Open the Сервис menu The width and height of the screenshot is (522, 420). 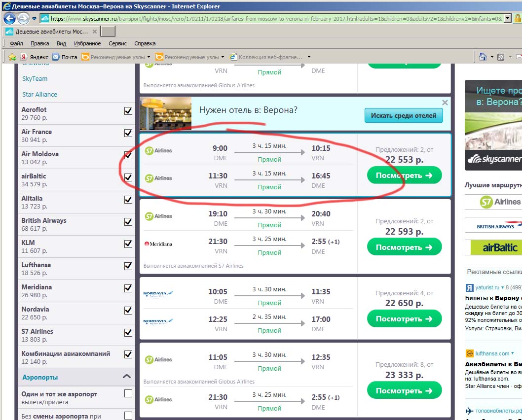[117, 43]
